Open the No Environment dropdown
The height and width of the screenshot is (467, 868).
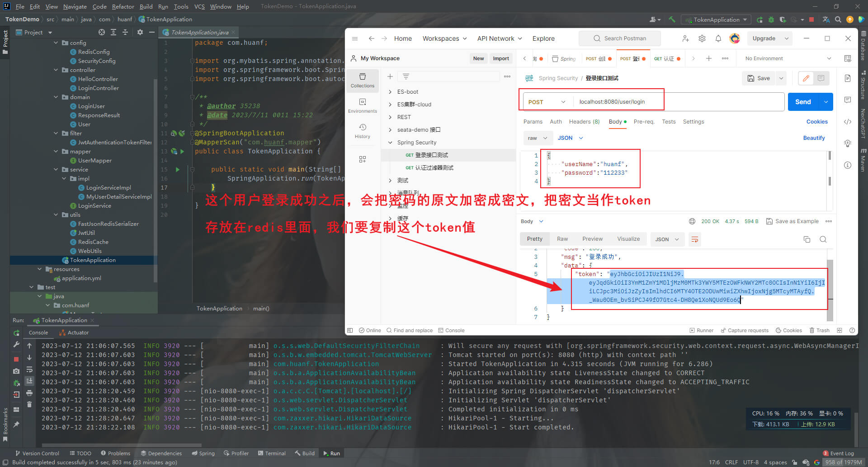tap(788, 58)
